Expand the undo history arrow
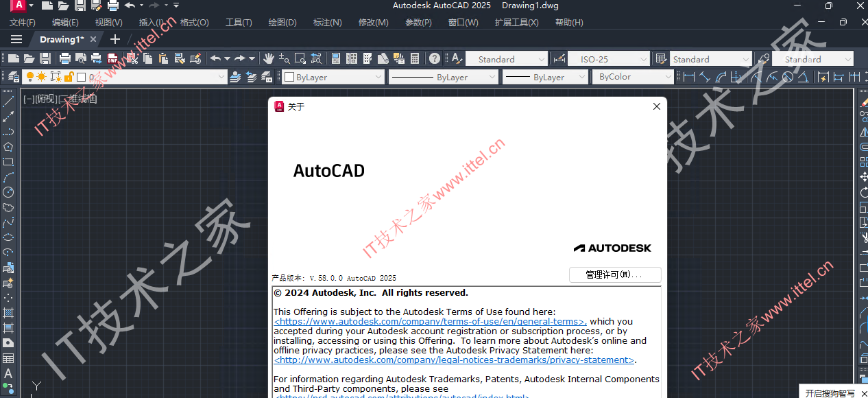The height and width of the screenshot is (398, 868). [228, 58]
